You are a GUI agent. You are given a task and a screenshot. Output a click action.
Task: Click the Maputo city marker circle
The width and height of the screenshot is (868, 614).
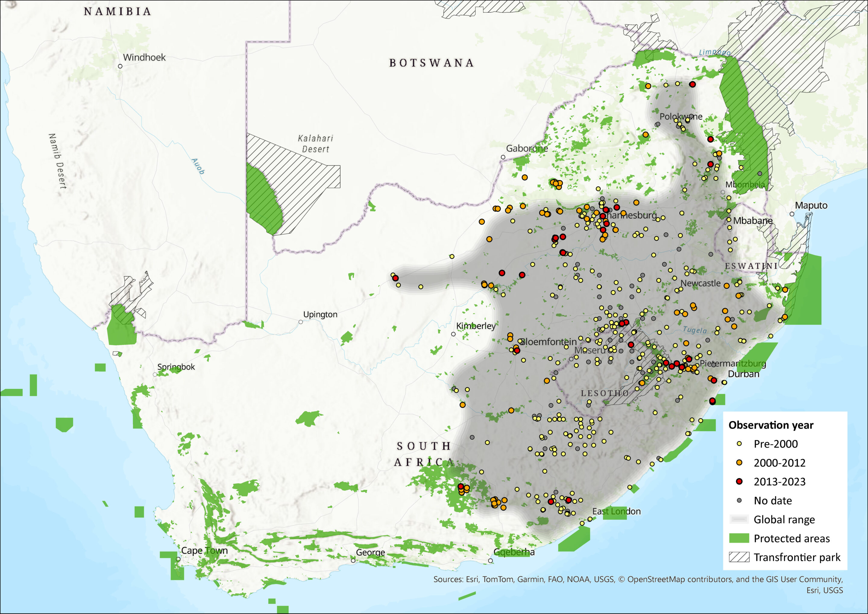792,214
